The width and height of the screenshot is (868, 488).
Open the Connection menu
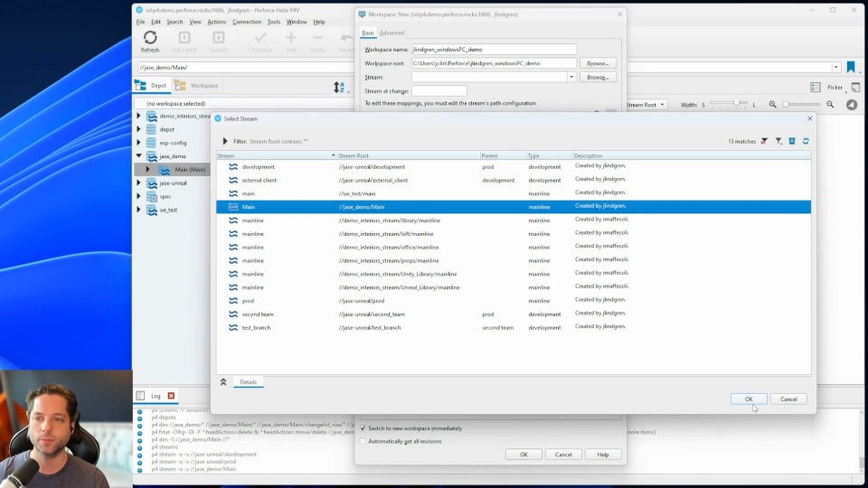click(246, 22)
